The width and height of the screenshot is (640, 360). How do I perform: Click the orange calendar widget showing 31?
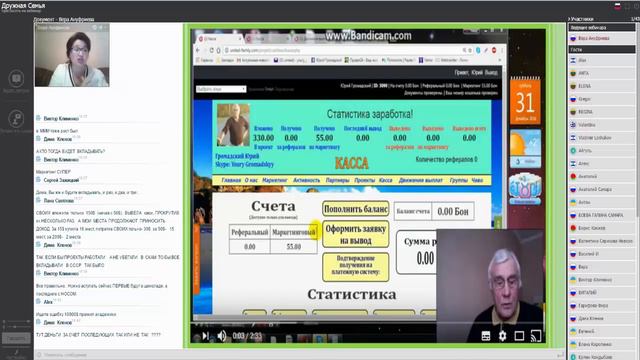point(525,100)
